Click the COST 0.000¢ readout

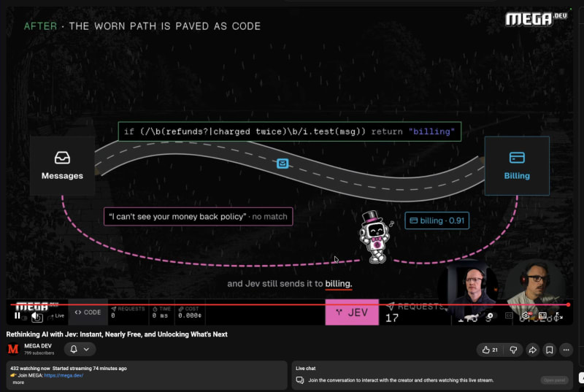click(190, 312)
